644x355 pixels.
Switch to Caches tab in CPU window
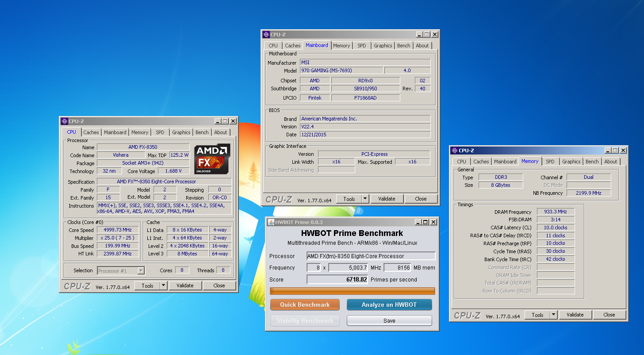(x=91, y=132)
